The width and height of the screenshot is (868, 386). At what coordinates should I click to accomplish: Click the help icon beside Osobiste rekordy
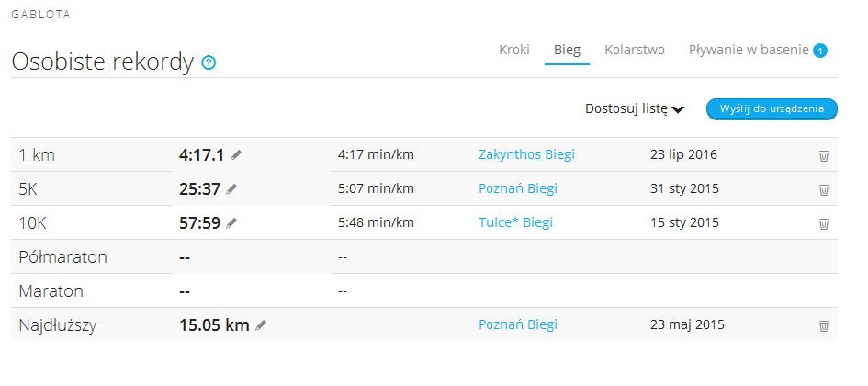(x=209, y=63)
